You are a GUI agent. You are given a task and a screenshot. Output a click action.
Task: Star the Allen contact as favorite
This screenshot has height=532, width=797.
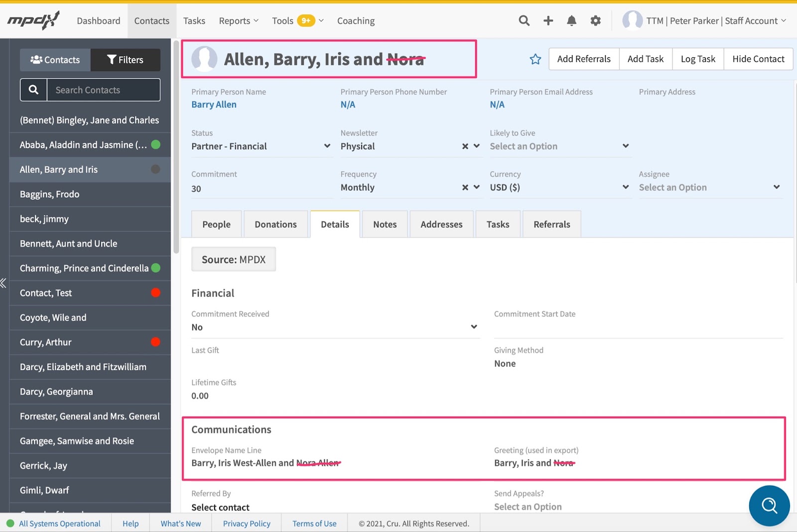535,59
